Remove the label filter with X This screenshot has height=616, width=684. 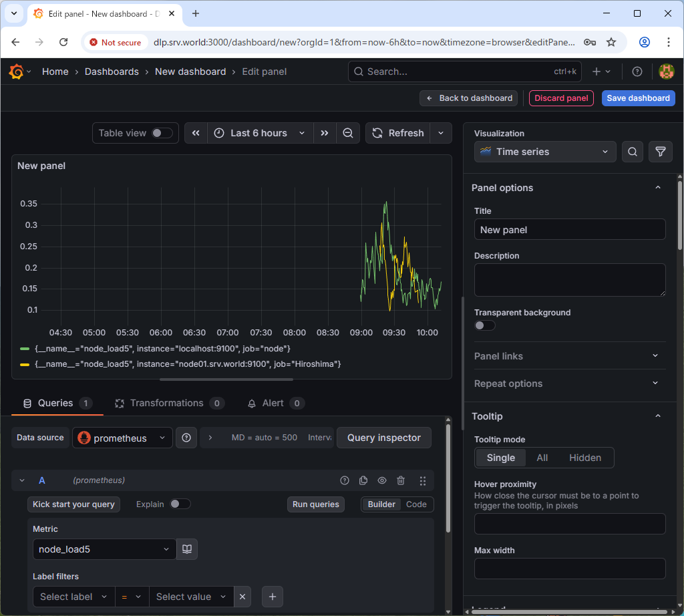242,597
